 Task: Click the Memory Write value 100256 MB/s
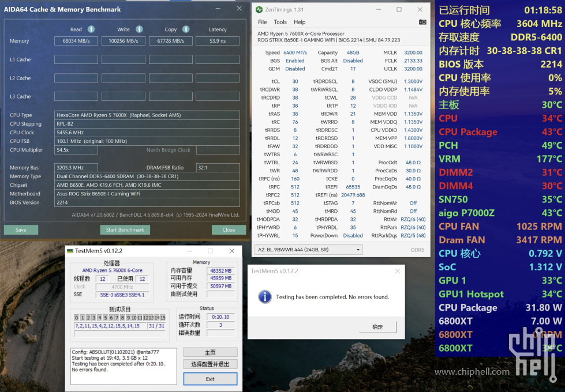124,41
